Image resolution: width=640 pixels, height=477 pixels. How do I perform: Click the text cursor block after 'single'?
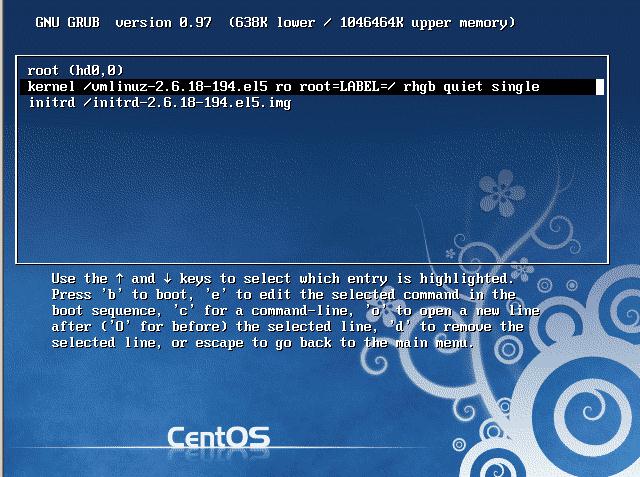600,87
